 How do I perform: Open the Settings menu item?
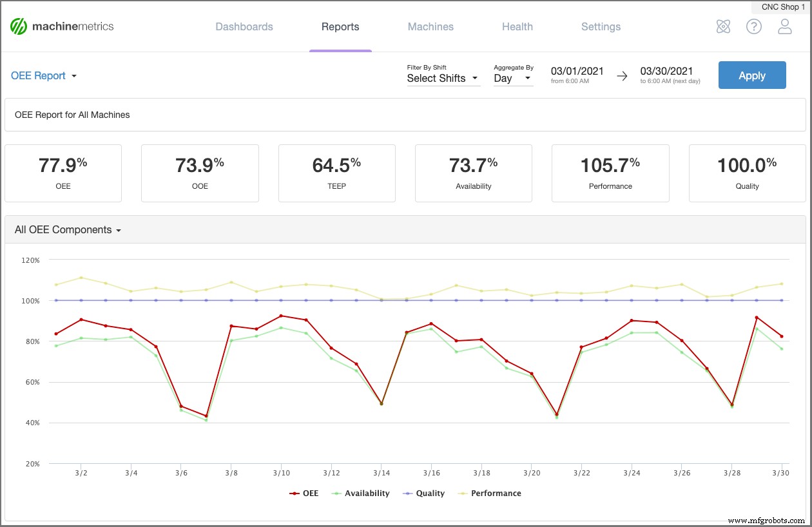(x=601, y=26)
